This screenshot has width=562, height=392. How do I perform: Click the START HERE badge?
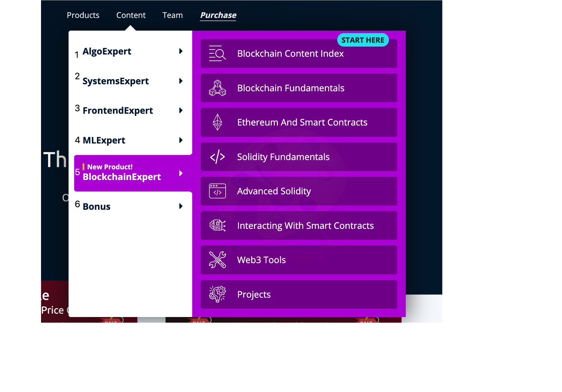coord(362,40)
